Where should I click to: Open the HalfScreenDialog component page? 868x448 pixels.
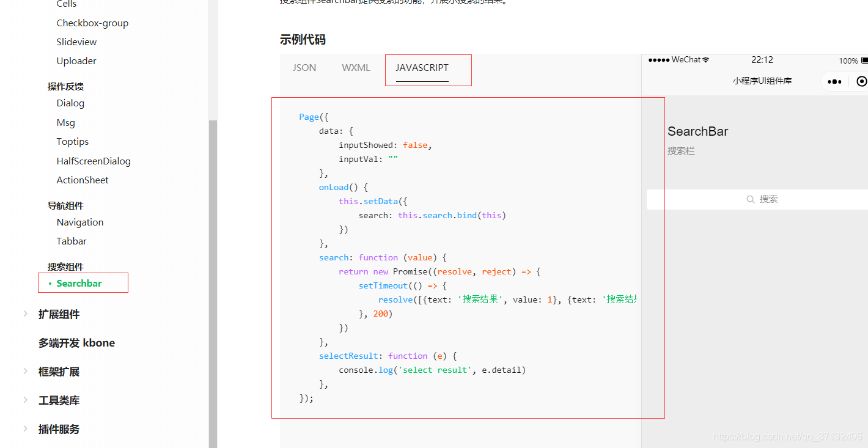94,161
